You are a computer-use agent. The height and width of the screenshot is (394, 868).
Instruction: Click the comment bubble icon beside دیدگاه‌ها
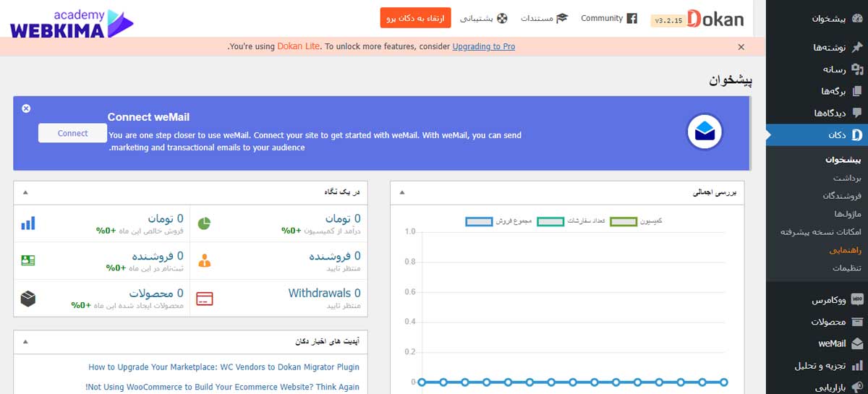(x=857, y=113)
